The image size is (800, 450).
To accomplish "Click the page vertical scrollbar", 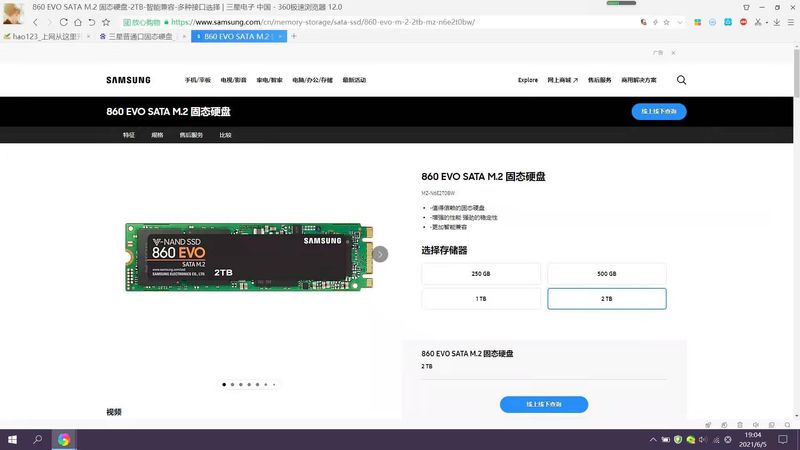I will [x=796, y=72].
